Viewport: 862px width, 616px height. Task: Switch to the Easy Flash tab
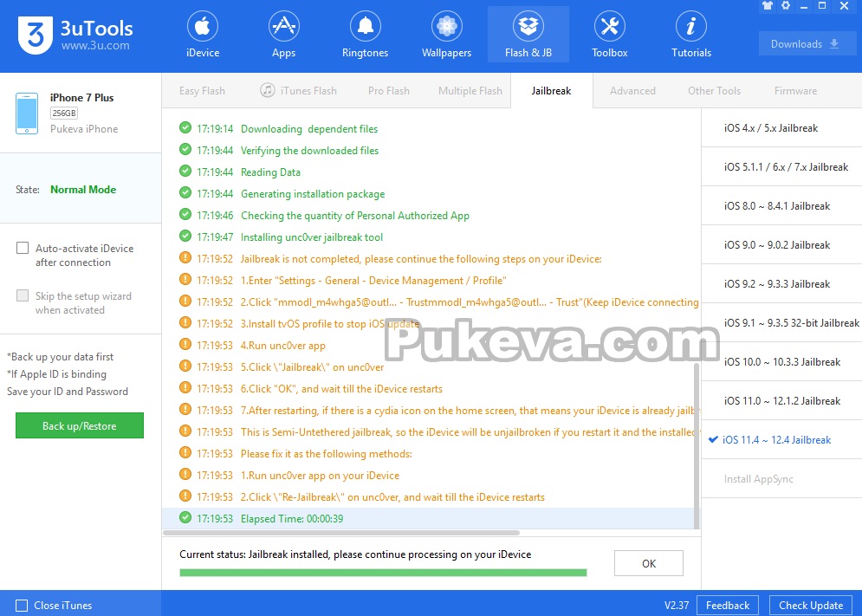pos(203,90)
